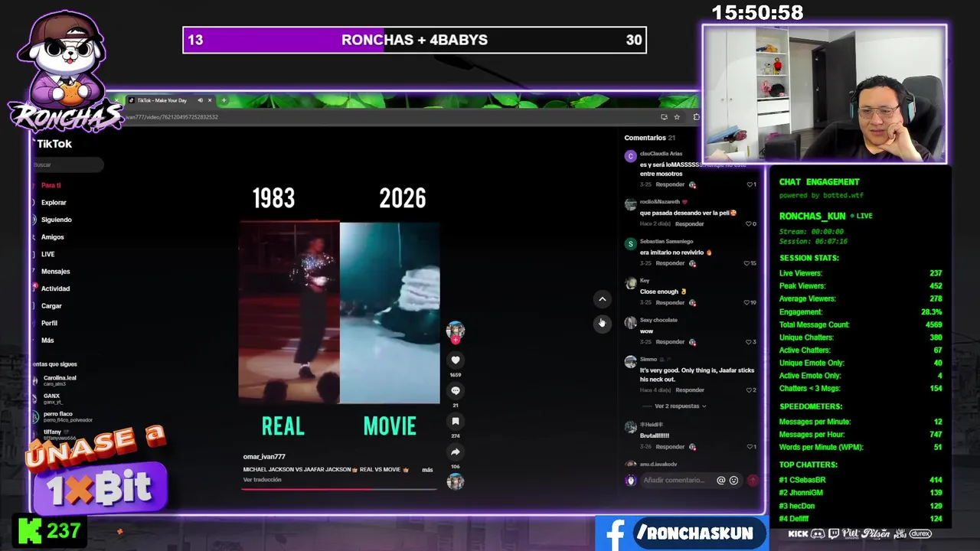
Task: Open 'Perfil' in TikTok sidebar
Action: [49, 323]
